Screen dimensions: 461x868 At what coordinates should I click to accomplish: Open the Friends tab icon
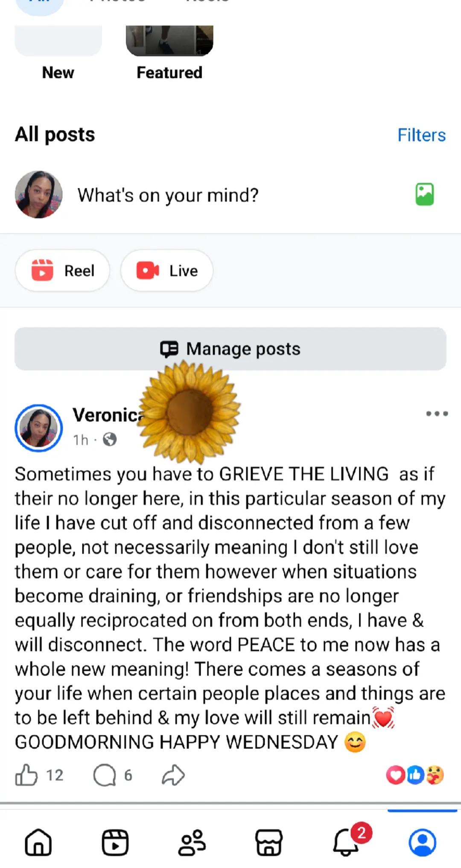click(x=192, y=842)
